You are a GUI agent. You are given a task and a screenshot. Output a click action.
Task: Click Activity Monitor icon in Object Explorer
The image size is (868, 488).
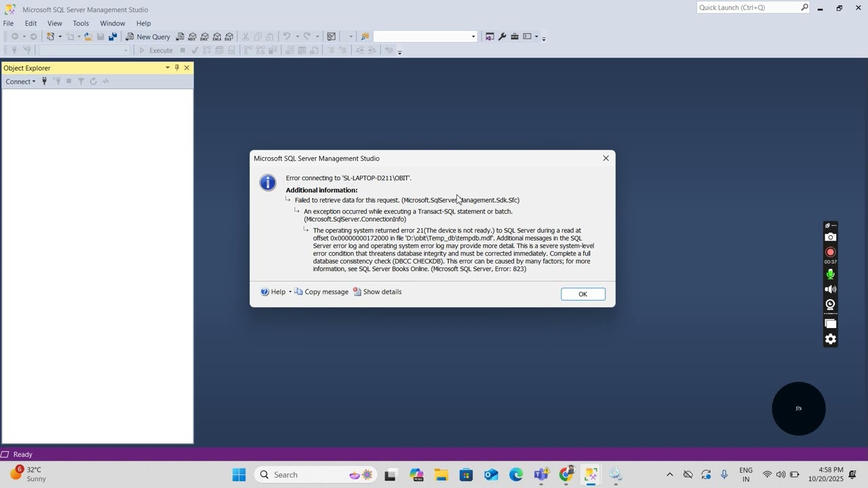[105, 81]
